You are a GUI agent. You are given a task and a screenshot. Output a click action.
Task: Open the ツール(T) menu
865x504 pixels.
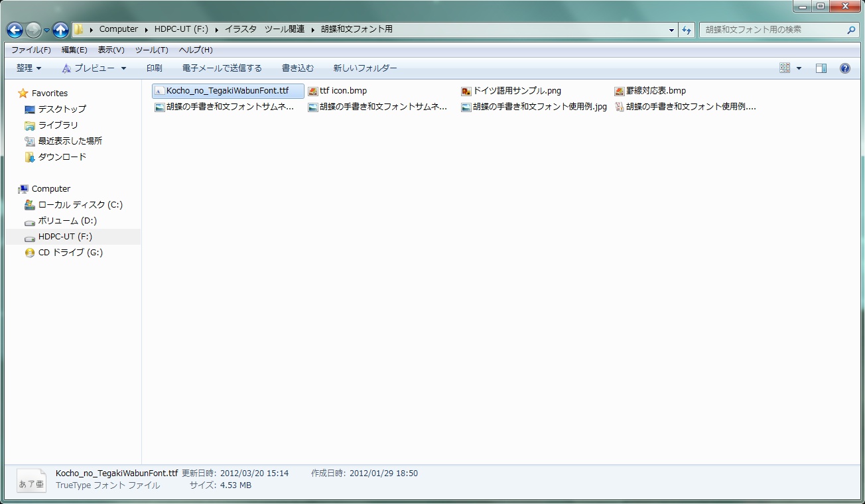(x=151, y=50)
